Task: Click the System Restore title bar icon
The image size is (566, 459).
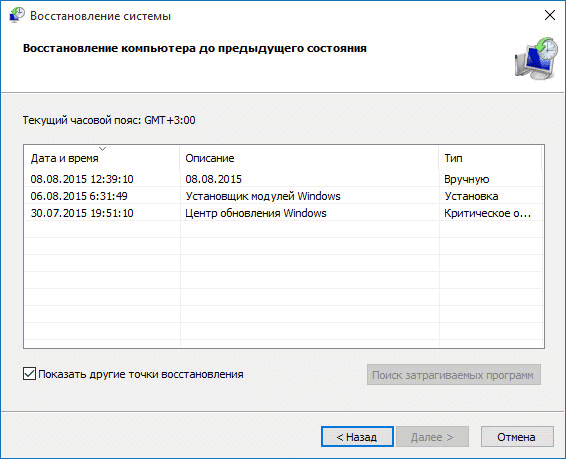Action: click(x=17, y=16)
